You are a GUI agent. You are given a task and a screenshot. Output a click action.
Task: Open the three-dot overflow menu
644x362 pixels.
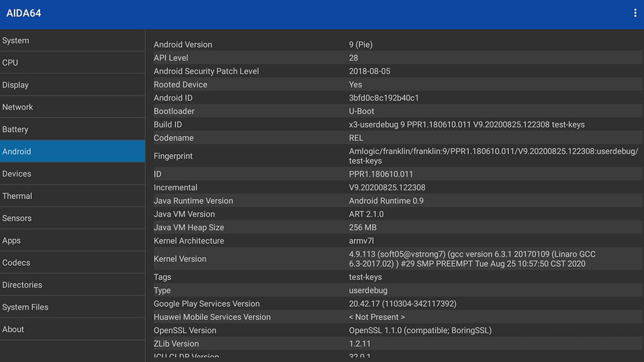point(635,14)
